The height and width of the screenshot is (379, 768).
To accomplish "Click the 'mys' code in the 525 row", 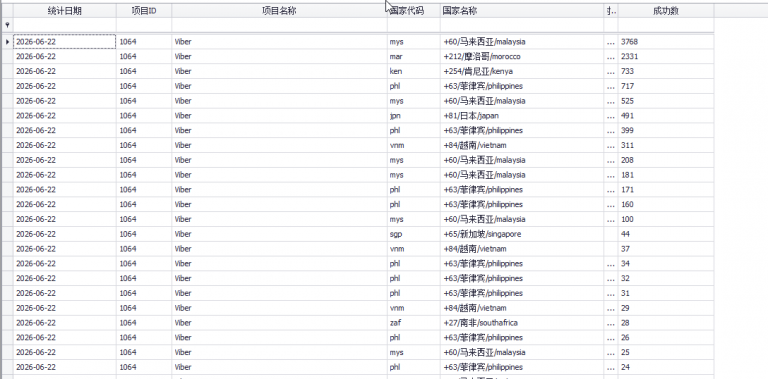I will [x=413, y=101].
